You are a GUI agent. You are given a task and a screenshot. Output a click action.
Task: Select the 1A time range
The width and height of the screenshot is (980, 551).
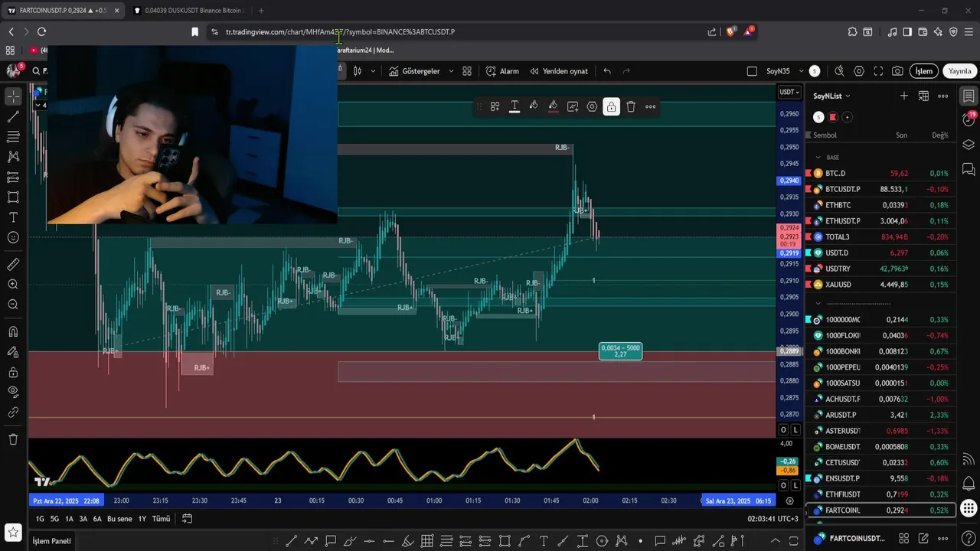pos(69,519)
